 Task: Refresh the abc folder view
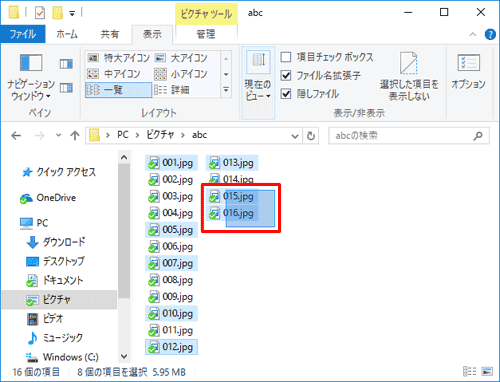[x=311, y=136]
